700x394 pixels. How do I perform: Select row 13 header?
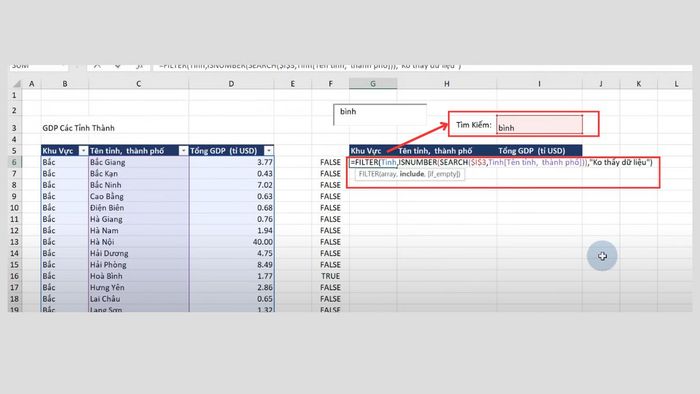[x=14, y=242]
